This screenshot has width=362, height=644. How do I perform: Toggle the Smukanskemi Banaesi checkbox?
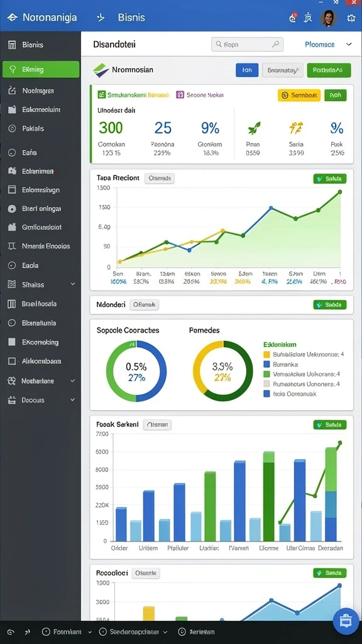[101, 95]
